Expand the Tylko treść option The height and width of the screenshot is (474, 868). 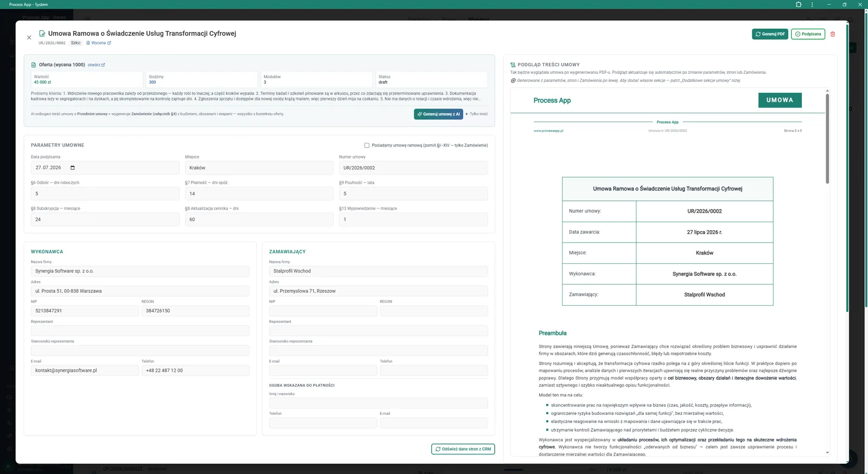pos(477,114)
